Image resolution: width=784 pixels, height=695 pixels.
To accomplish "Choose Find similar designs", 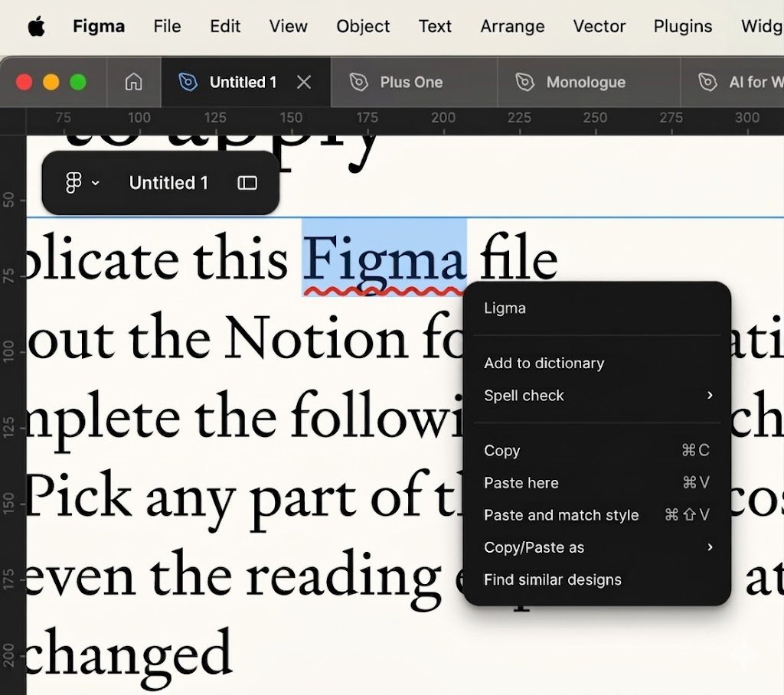I will [x=596, y=580].
